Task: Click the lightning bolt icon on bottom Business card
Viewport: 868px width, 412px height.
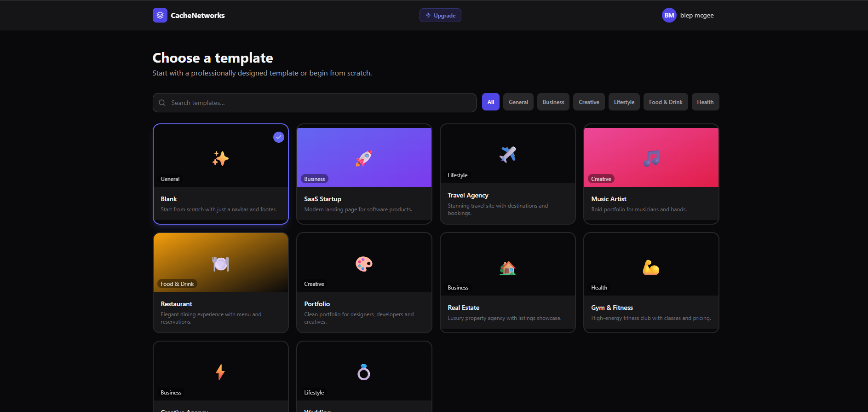Action: pos(220,372)
